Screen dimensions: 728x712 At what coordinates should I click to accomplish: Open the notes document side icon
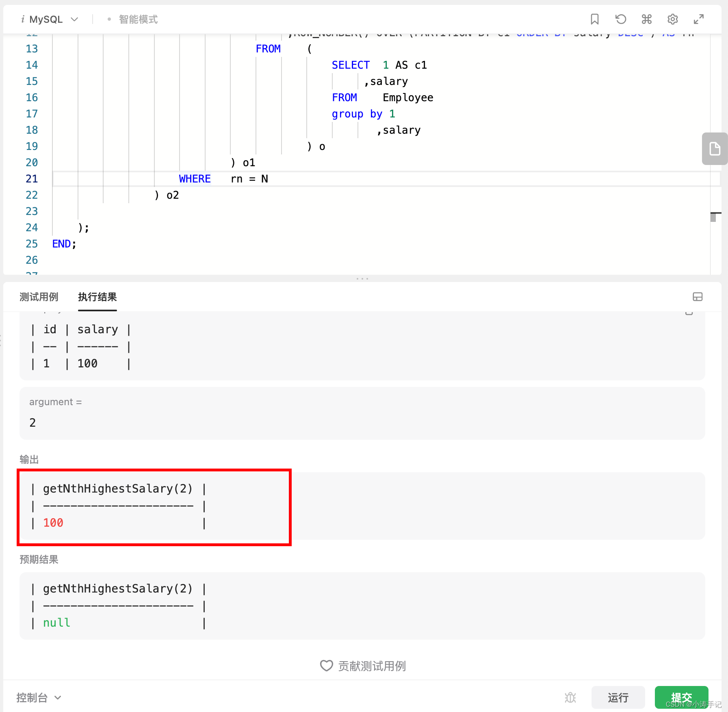(x=715, y=149)
